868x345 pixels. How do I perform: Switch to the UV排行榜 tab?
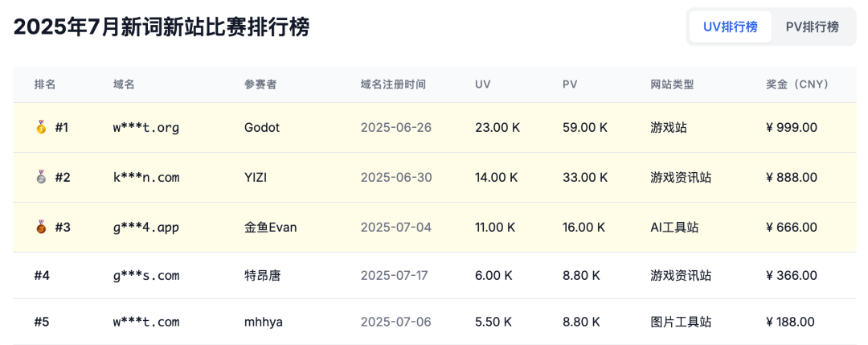coord(730,27)
